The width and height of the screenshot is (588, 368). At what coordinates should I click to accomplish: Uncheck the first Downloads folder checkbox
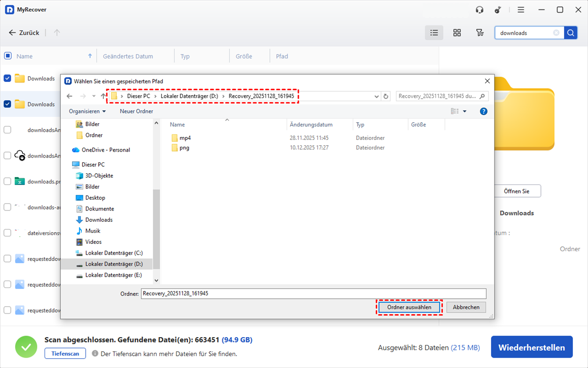coord(7,79)
